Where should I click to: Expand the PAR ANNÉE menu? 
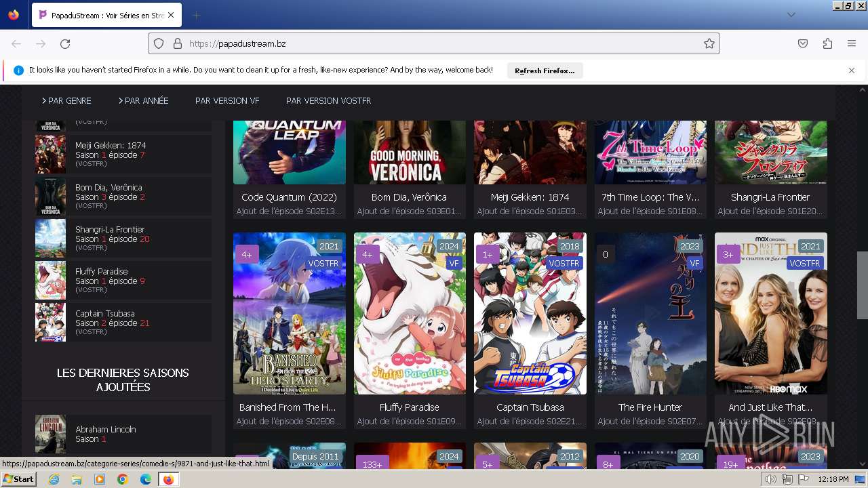coord(143,100)
